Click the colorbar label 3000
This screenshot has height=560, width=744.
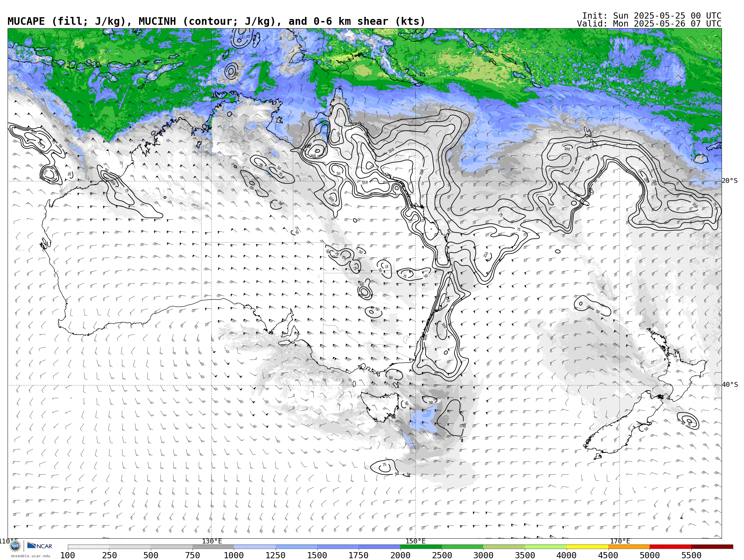(x=484, y=555)
